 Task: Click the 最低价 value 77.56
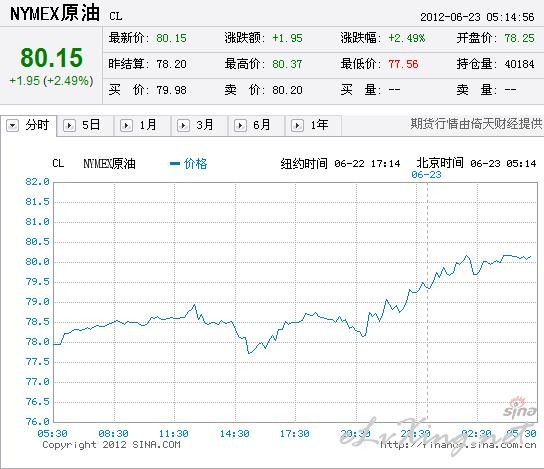click(x=403, y=64)
